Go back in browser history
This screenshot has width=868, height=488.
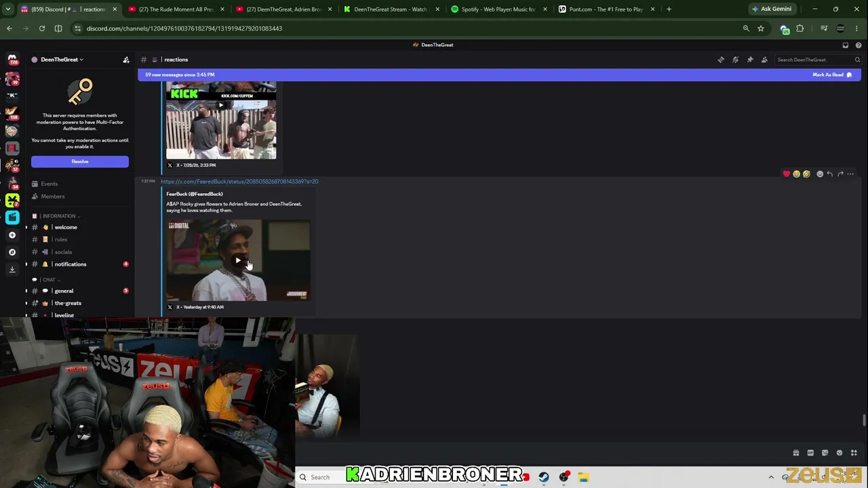9,28
